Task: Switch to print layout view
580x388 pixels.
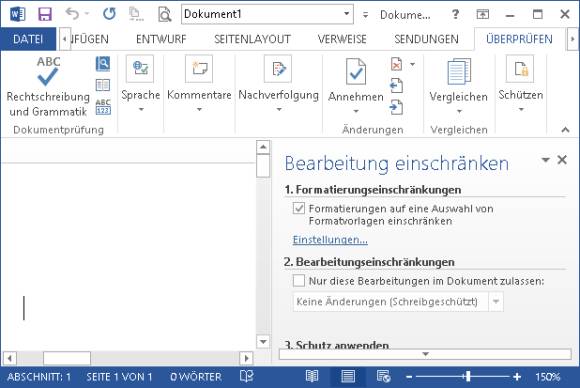Action: coord(348,377)
